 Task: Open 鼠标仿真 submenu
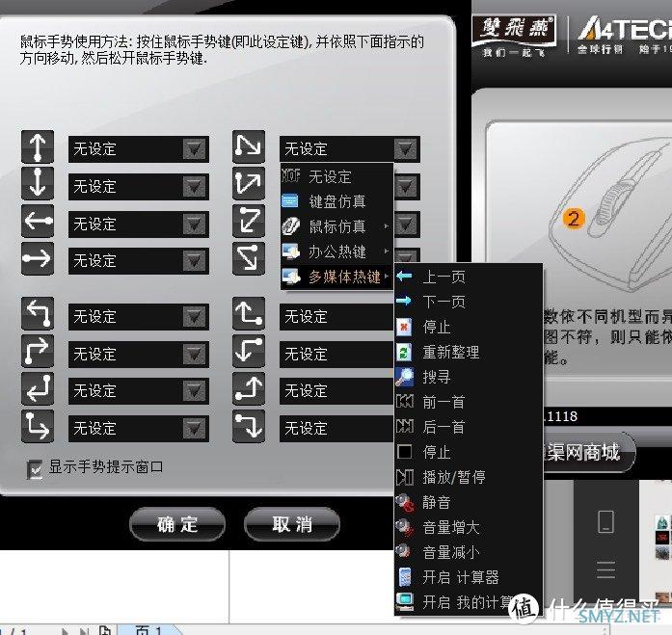(336, 226)
